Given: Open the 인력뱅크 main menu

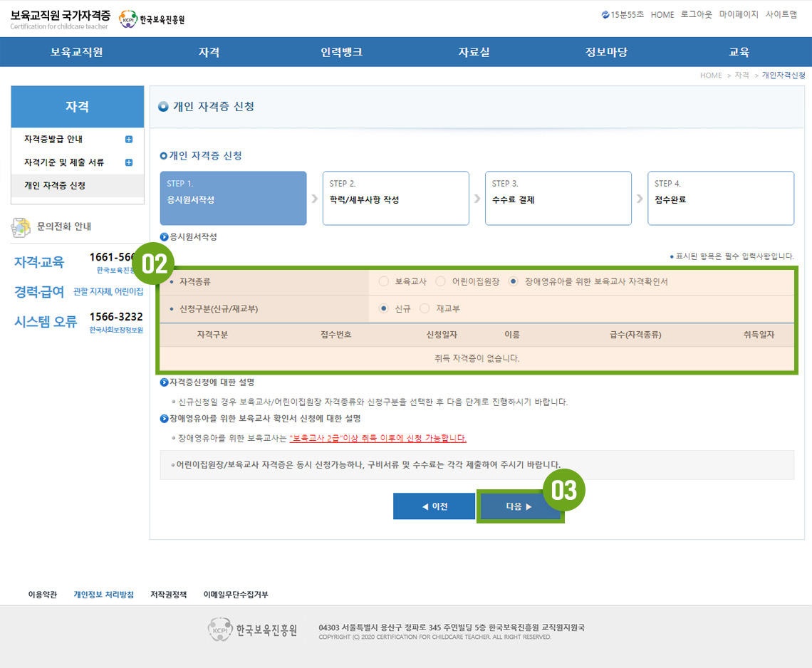Looking at the screenshot, I should [x=341, y=52].
